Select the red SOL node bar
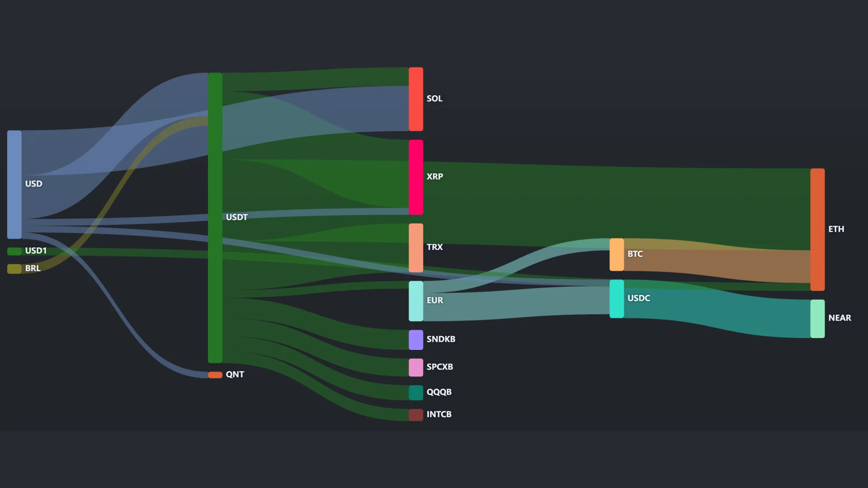The width and height of the screenshot is (868, 488). tap(416, 99)
